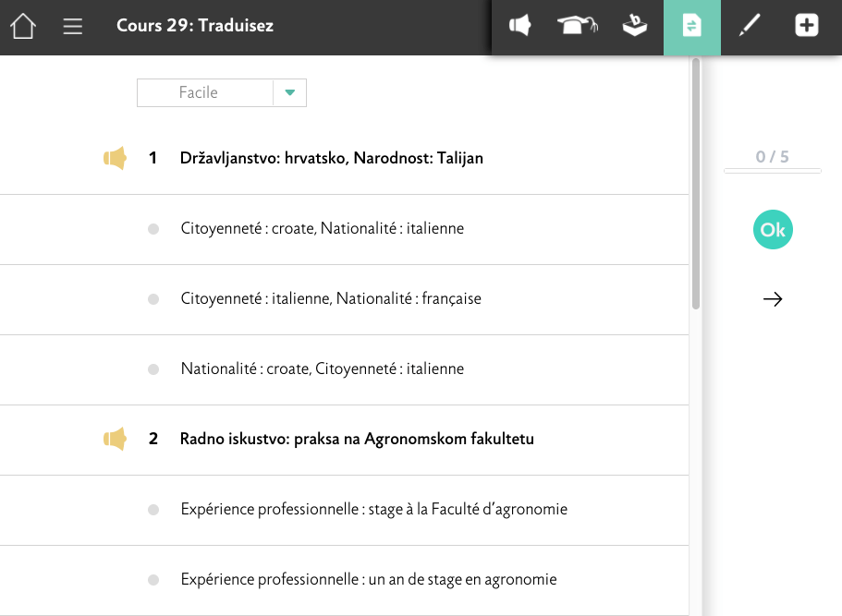Click the vertical scrollbar of the exercise list
Image resolution: width=842 pixels, height=616 pixels.
[695, 185]
